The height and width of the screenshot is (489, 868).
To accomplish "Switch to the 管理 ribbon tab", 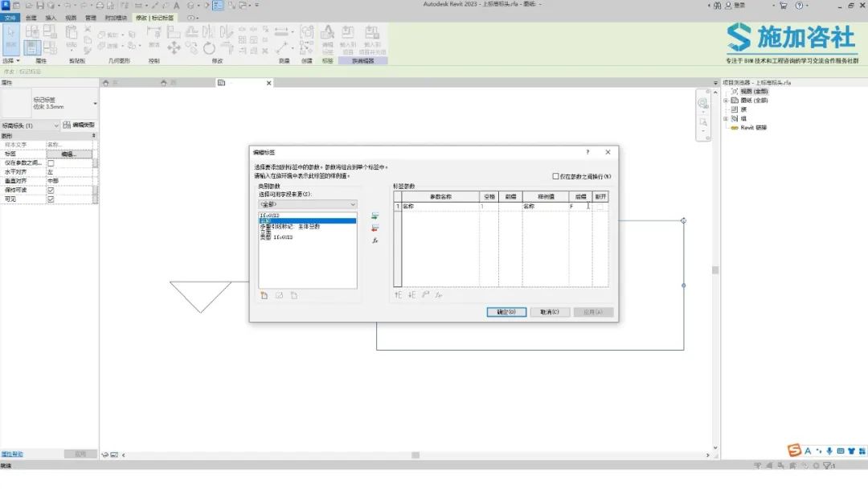I will (x=91, y=18).
